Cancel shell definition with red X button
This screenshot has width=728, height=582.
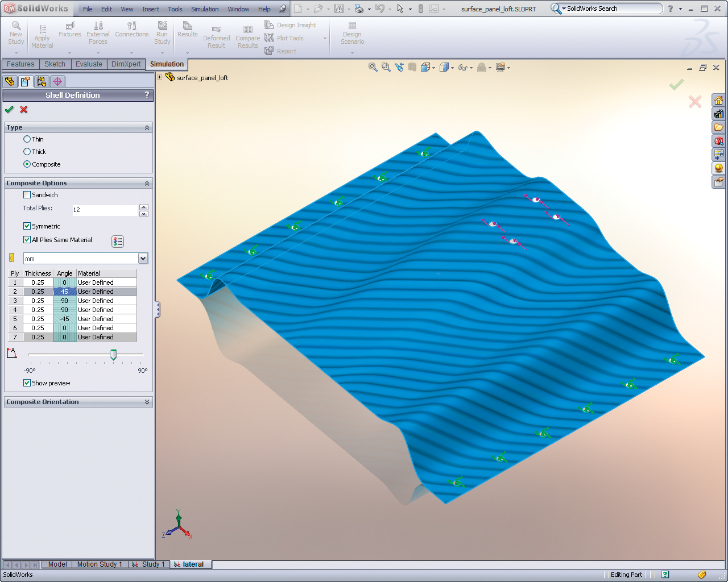[x=23, y=110]
